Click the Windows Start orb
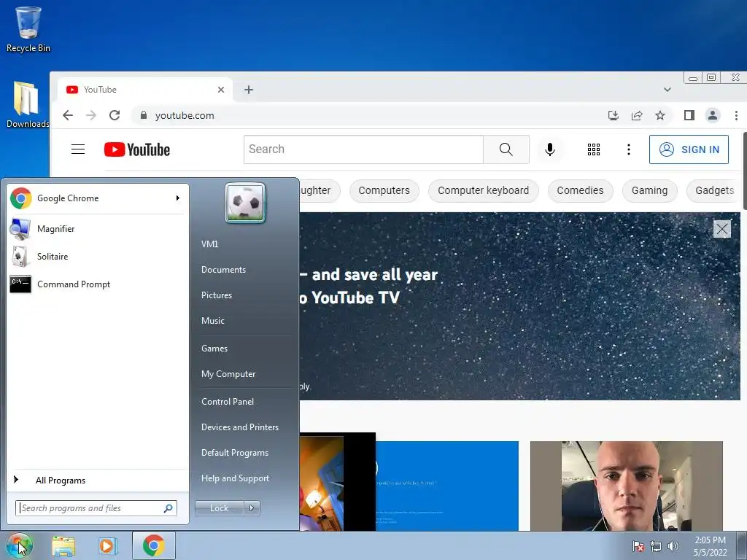This screenshot has width=747, height=560. (20, 545)
